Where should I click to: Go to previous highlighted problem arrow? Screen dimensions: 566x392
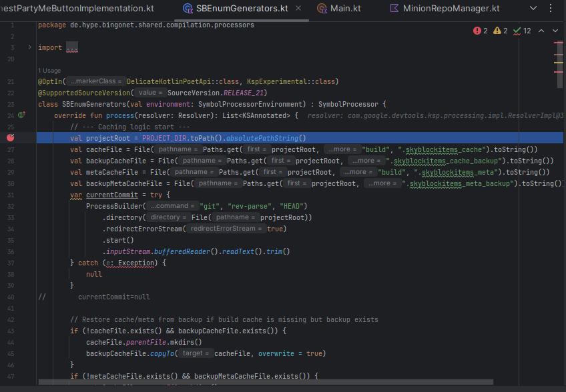[x=541, y=31]
